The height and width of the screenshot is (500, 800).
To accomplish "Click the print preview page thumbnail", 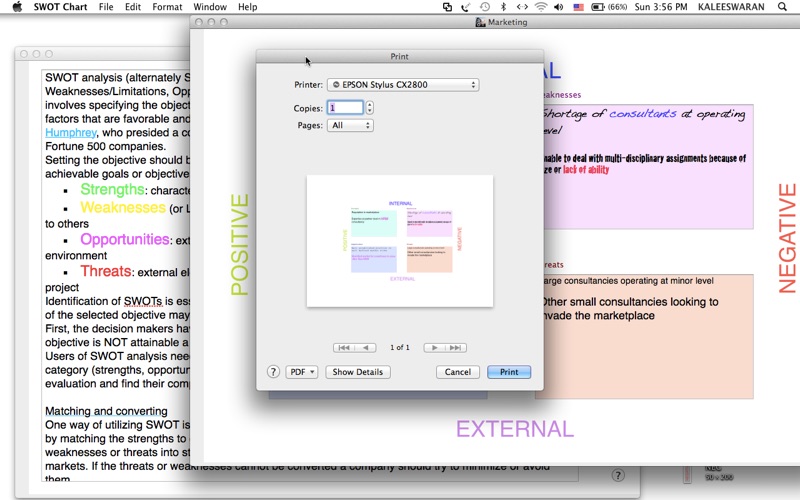I will pos(399,241).
